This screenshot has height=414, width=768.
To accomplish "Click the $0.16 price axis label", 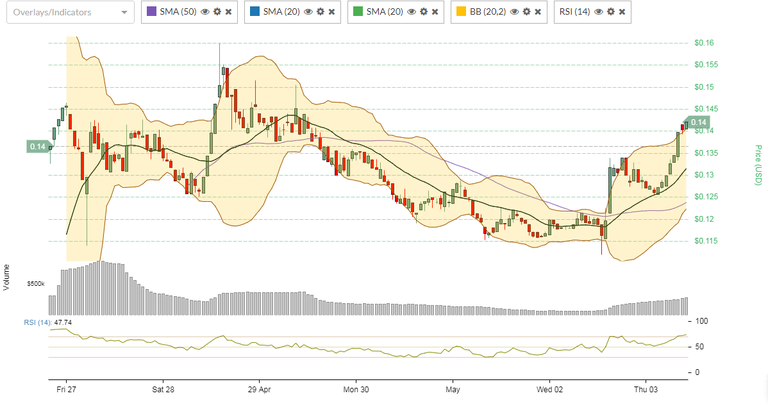I will 704,43.
